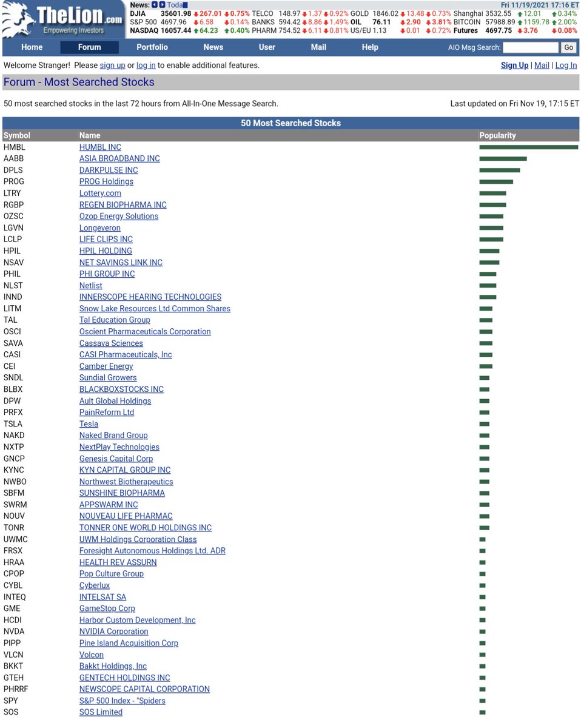Click 'sign up' link in welcome message
581x728 pixels.
[x=112, y=66]
